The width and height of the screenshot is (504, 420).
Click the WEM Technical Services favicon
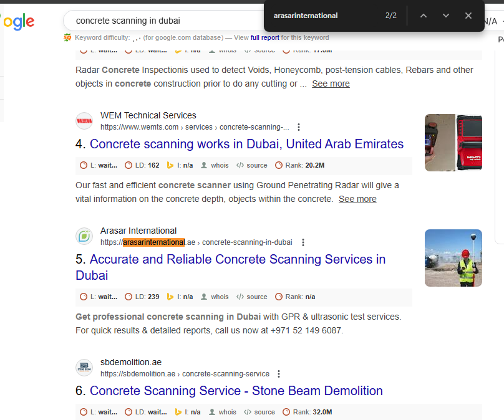click(84, 121)
